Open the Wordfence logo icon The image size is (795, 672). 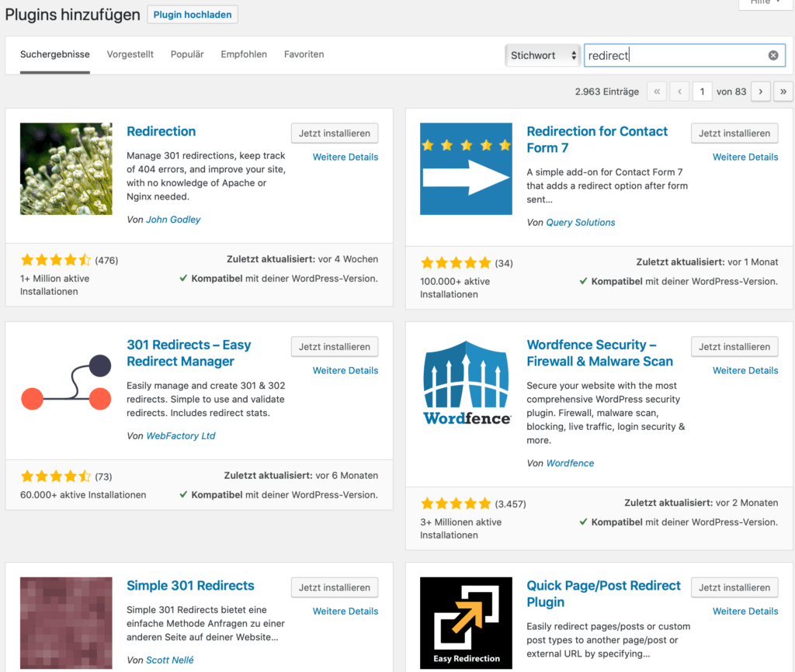click(x=466, y=383)
